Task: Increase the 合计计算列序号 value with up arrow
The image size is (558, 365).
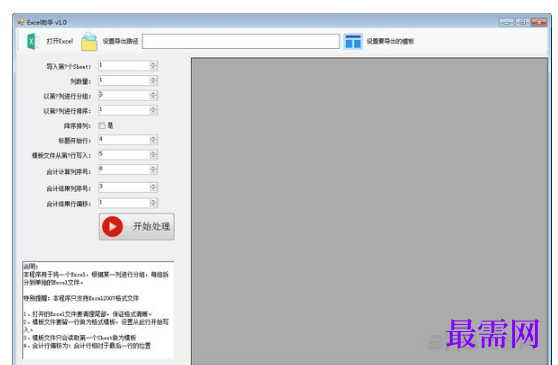Action: [153, 168]
